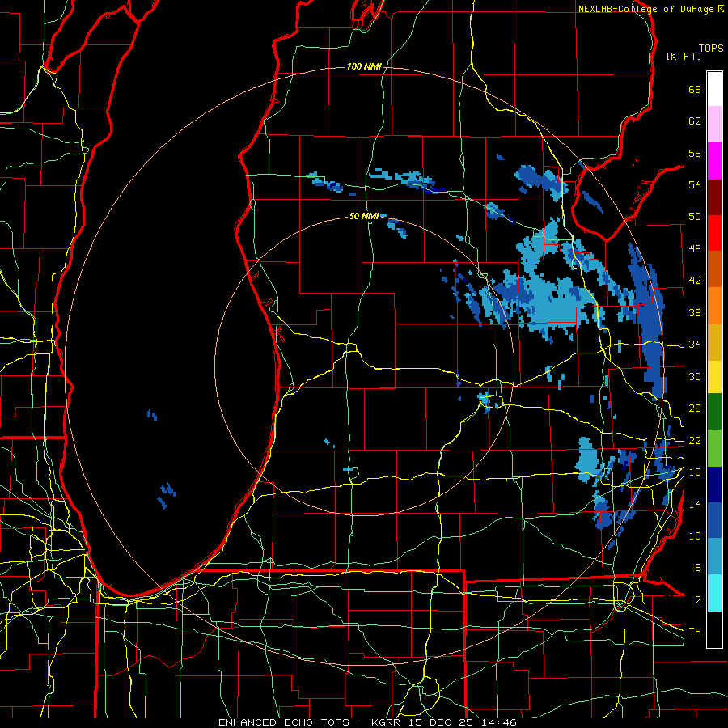
Task: Select the dark green 26 kft swatch
Action: click(x=714, y=412)
